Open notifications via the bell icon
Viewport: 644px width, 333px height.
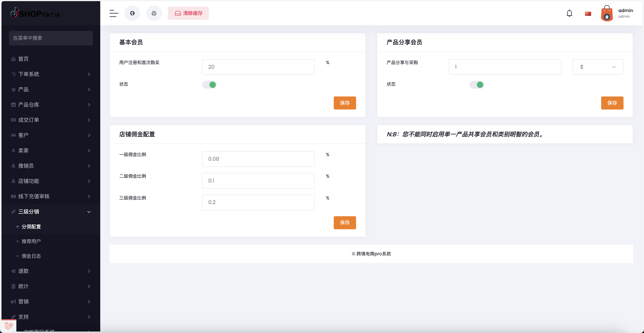point(569,13)
